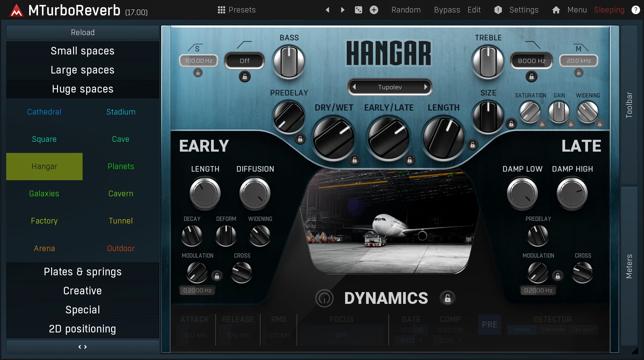644x360 pixels.
Task: Click the 100.00 Hz low-cut frequency field
Action: coord(198,61)
